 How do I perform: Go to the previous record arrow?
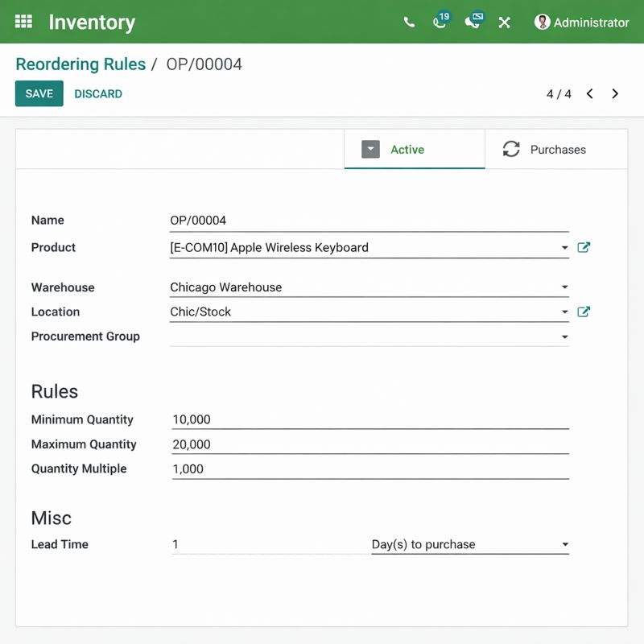tap(590, 94)
